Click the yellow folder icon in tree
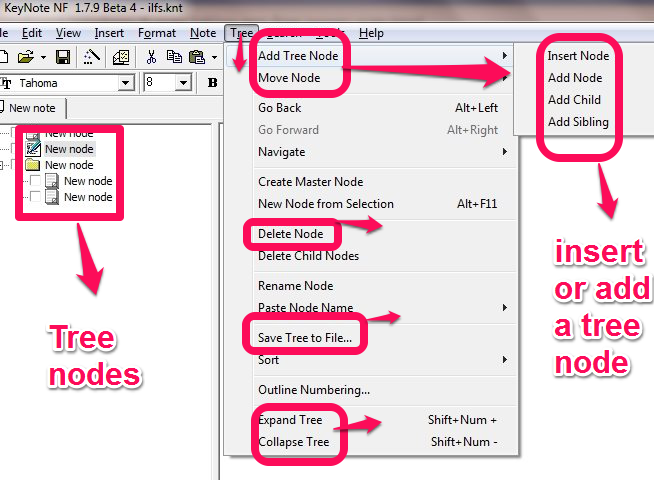The height and width of the screenshot is (480, 654). 33,165
